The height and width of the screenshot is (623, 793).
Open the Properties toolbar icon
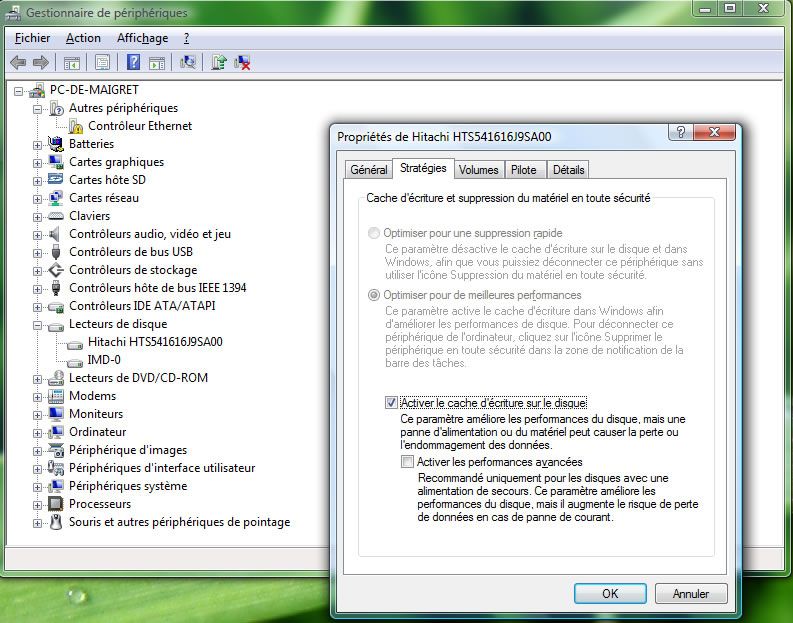click(102, 63)
